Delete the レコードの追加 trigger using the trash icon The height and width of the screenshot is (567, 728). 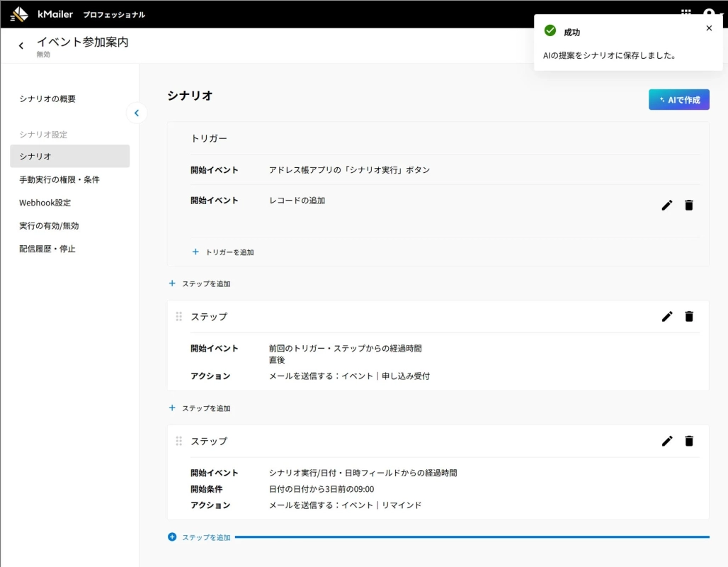(x=688, y=205)
